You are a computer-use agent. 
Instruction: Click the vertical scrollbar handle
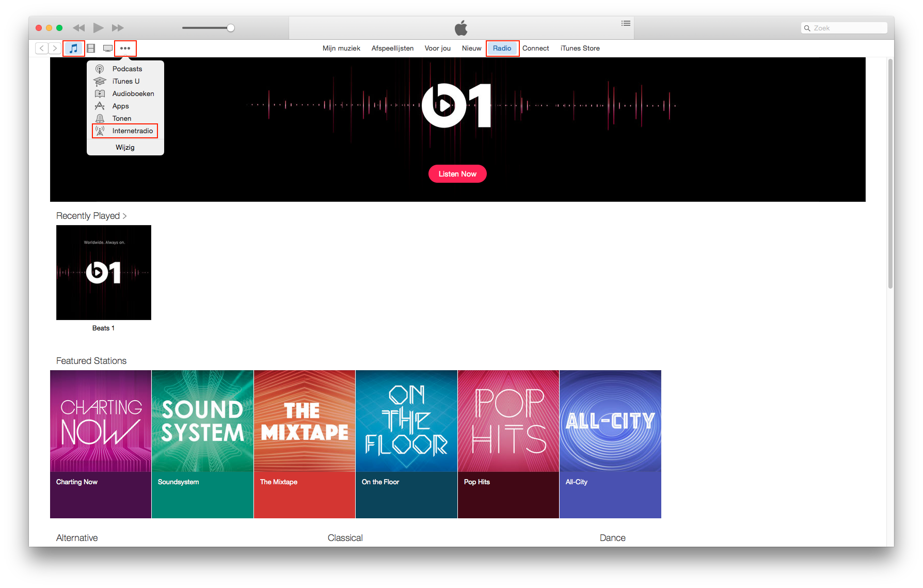pyautogui.click(x=890, y=174)
